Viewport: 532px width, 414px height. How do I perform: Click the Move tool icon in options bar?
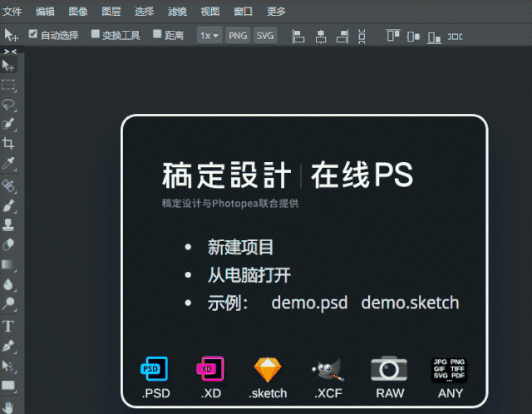point(11,35)
